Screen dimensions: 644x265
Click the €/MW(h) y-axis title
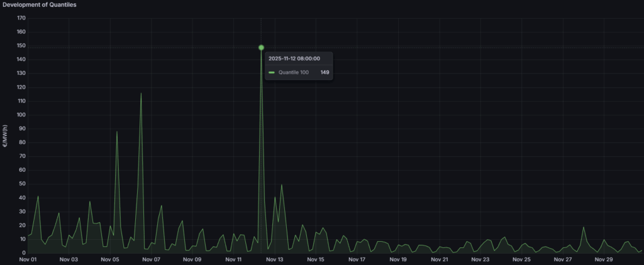pos(5,136)
